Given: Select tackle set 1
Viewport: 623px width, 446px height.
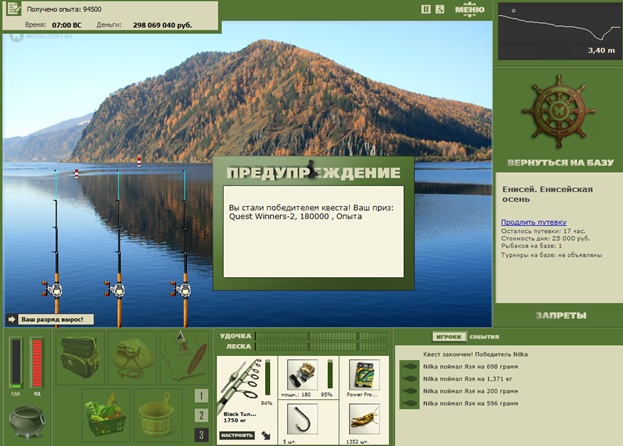Looking at the screenshot, I should (201, 396).
